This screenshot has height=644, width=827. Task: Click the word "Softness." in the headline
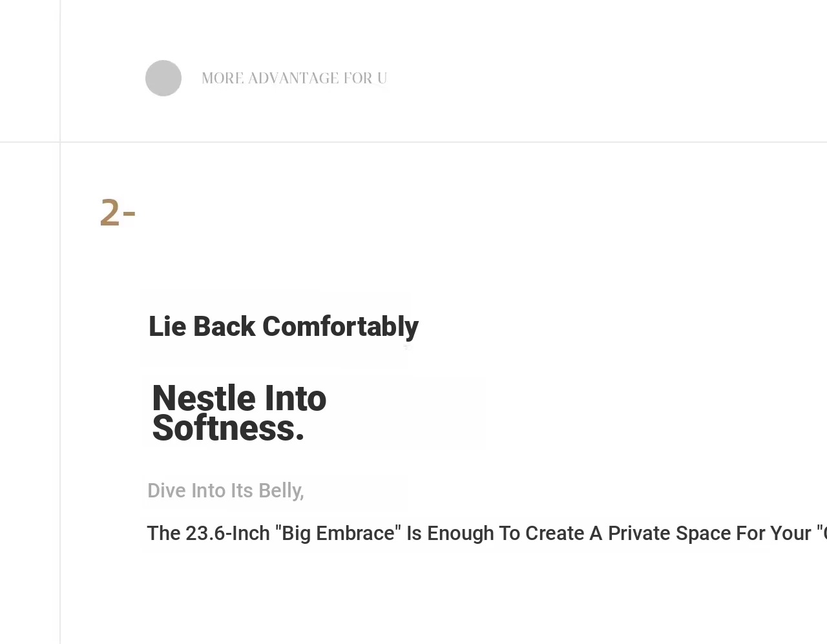coord(228,428)
